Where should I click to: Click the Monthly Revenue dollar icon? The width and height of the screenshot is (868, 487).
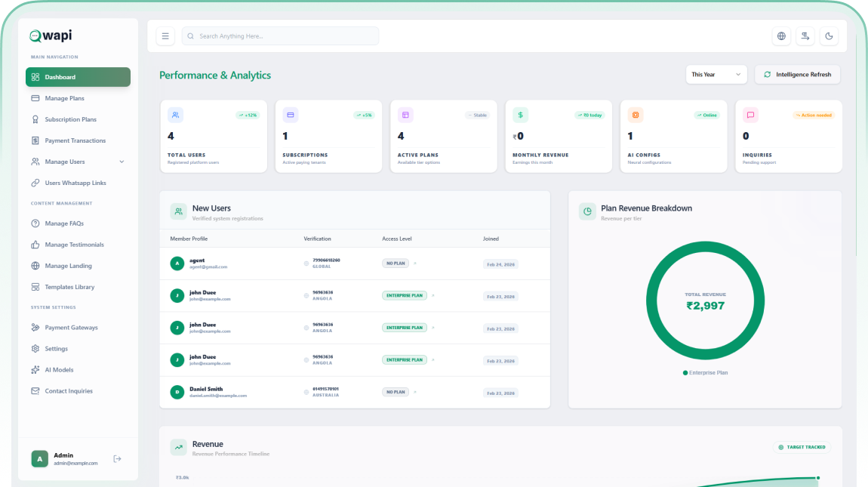tap(520, 115)
